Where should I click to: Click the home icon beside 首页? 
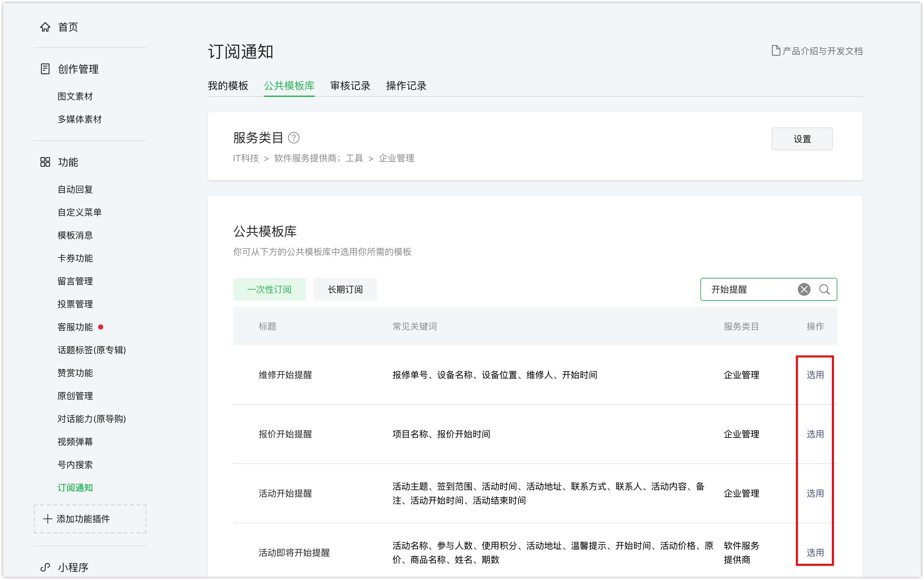tap(45, 27)
